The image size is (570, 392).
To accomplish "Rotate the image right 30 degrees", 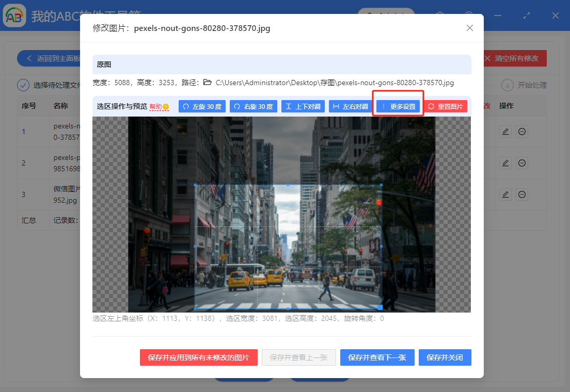I will point(253,106).
